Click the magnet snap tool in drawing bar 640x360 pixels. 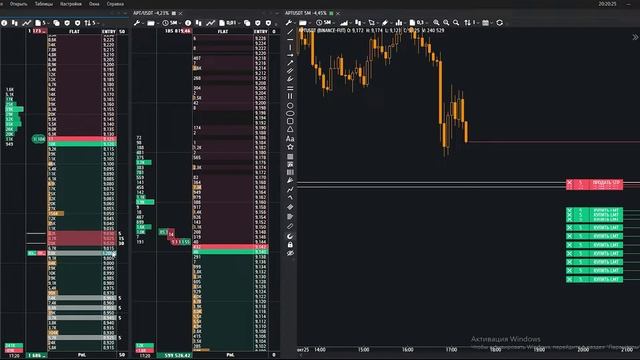click(290, 236)
